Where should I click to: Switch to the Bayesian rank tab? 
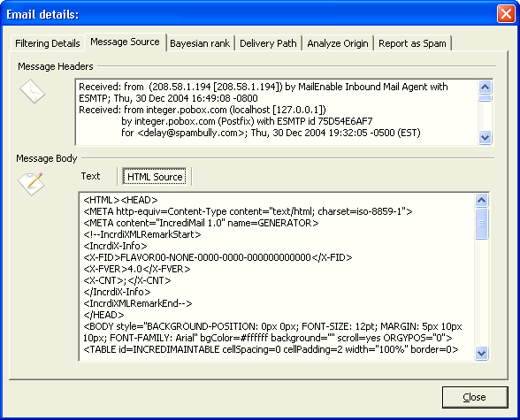pos(200,43)
